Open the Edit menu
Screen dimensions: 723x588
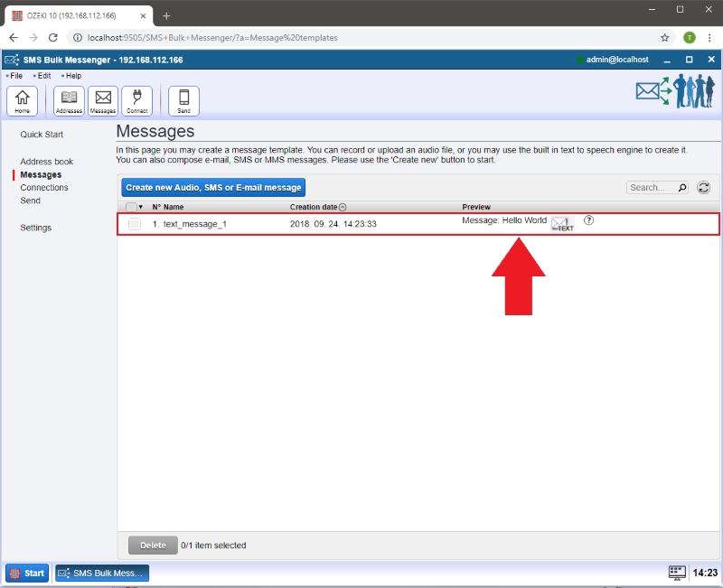[43, 76]
